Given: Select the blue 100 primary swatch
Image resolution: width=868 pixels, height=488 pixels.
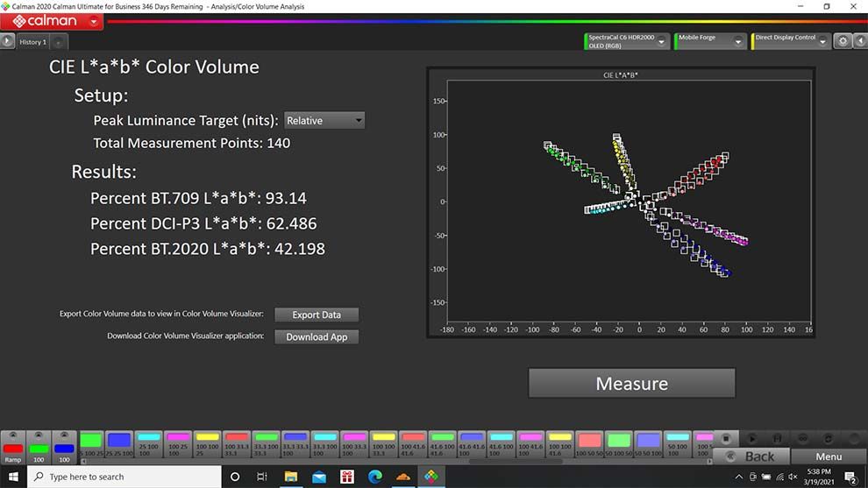Looking at the screenshot, I should (64, 448).
